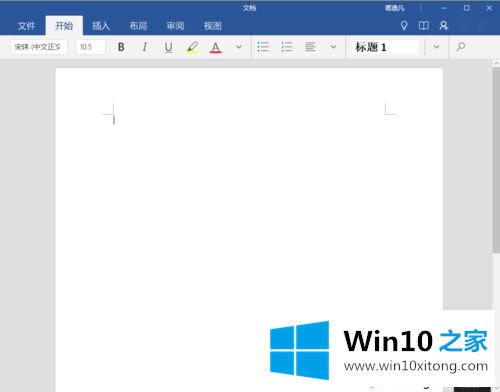Open Reading view book icon

424,26
